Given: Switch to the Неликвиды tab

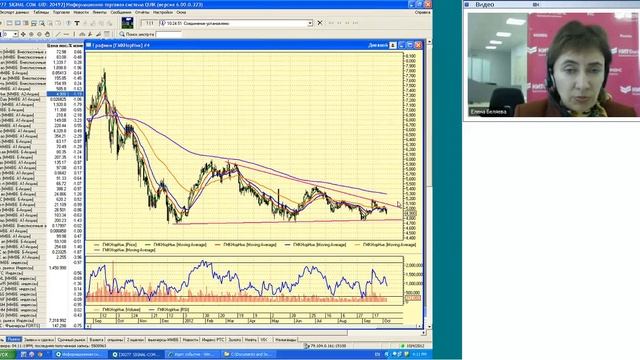Looking at the screenshot, I should pyautogui.click(x=286, y=339).
